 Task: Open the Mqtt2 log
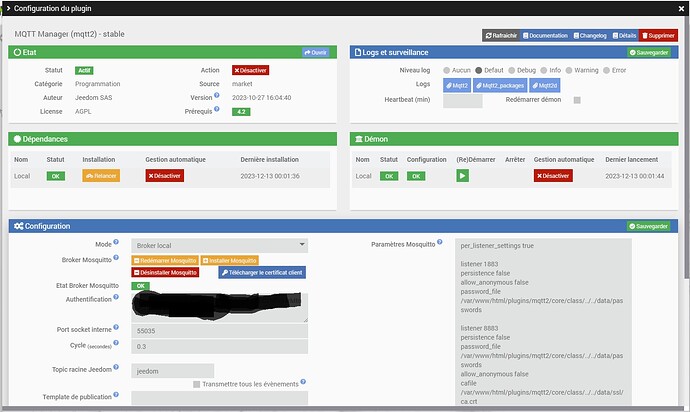[x=457, y=85]
